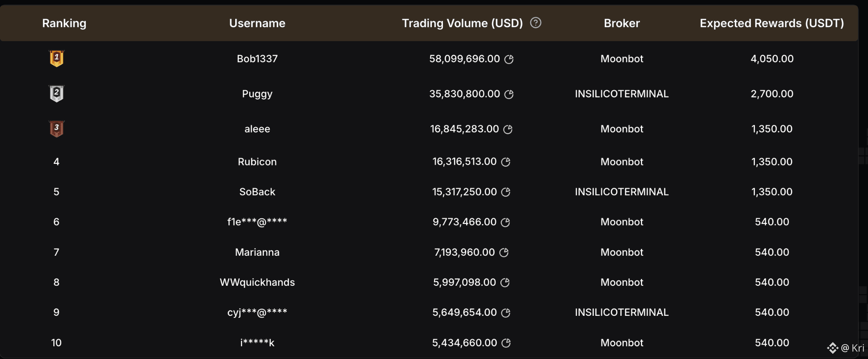The height and width of the screenshot is (359, 868).
Task: Click the chart icon beside 9,773,466.00
Action: [505, 222]
